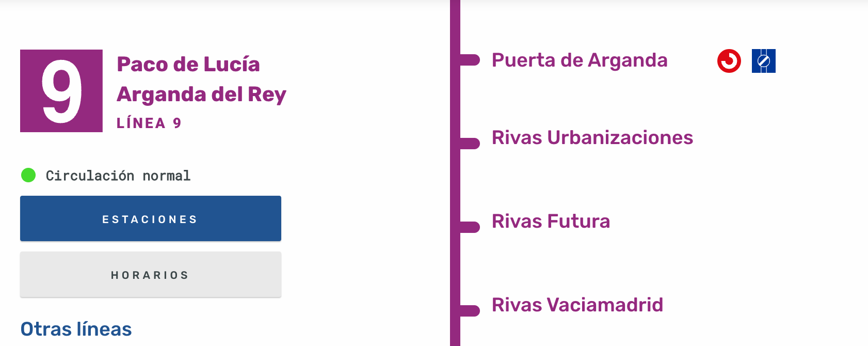Click the Rivas Vaciamadrid stop marker on line
The width and height of the screenshot is (868, 346).
coord(470,311)
